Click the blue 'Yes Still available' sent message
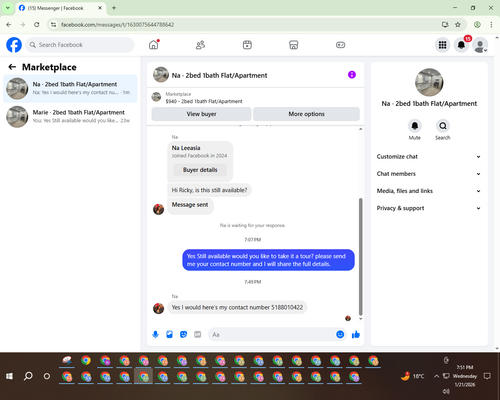Viewport: 500px width, 400px height. (x=268, y=260)
